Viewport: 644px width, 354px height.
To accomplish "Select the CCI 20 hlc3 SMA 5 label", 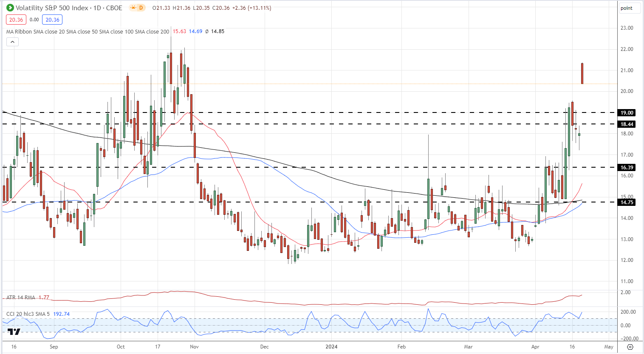I will [x=28, y=314].
